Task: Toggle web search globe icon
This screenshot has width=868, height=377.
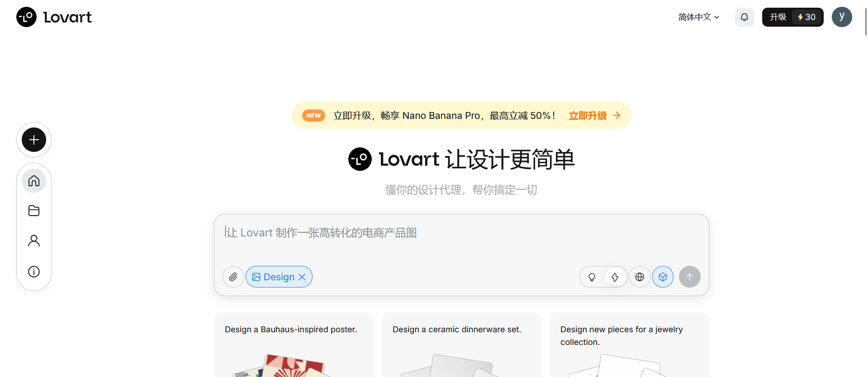Action: pos(640,277)
